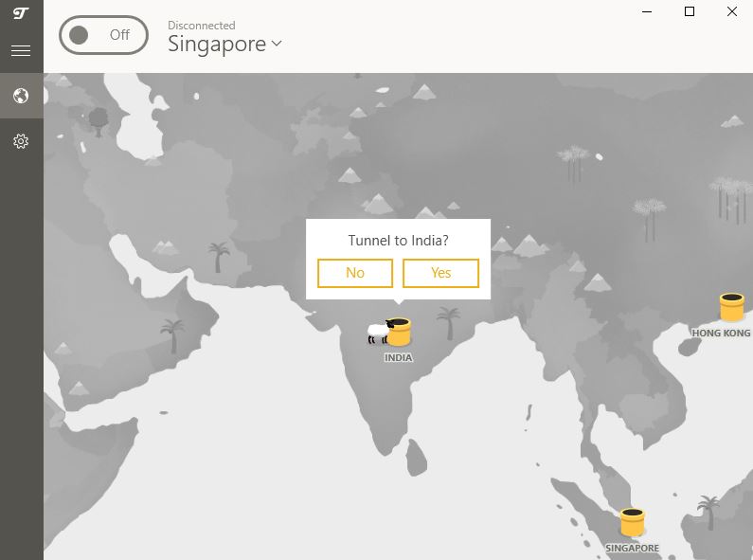Click the 'Tunnel to India?' prompt text
Viewport: 753px width, 560px height.
[x=398, y=240]
